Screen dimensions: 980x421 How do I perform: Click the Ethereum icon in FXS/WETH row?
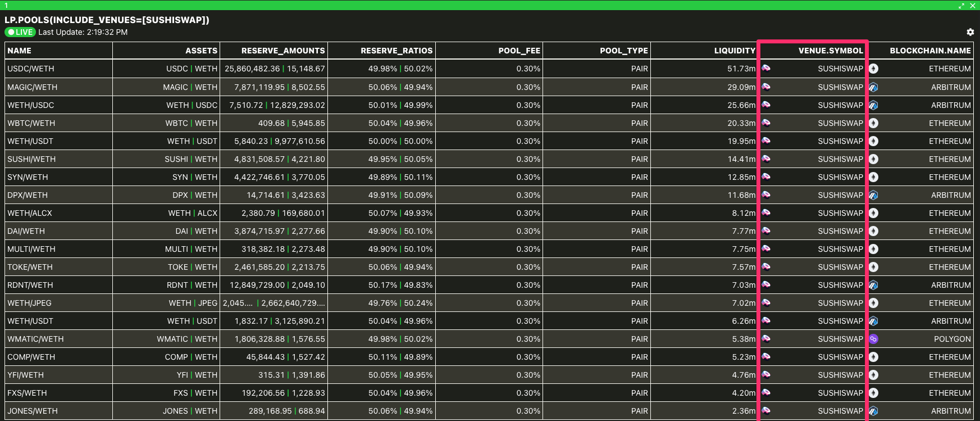[x=873, y=393]
